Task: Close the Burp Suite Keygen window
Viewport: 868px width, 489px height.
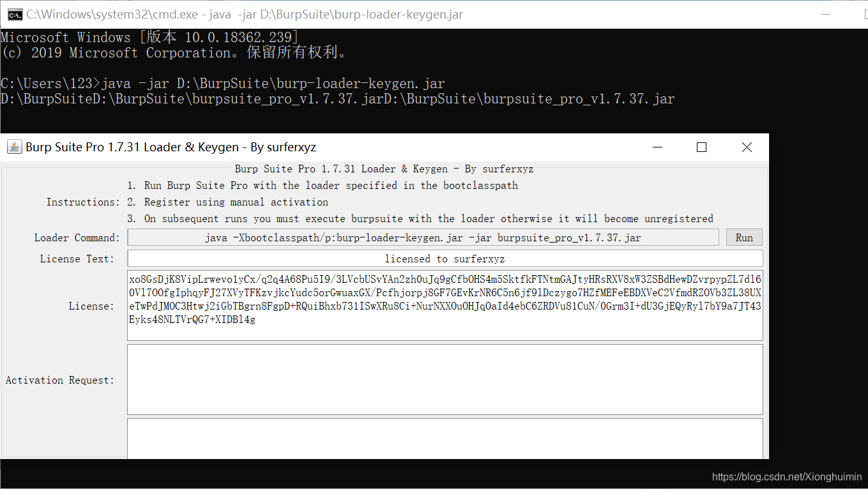Action: pos(747,147)
